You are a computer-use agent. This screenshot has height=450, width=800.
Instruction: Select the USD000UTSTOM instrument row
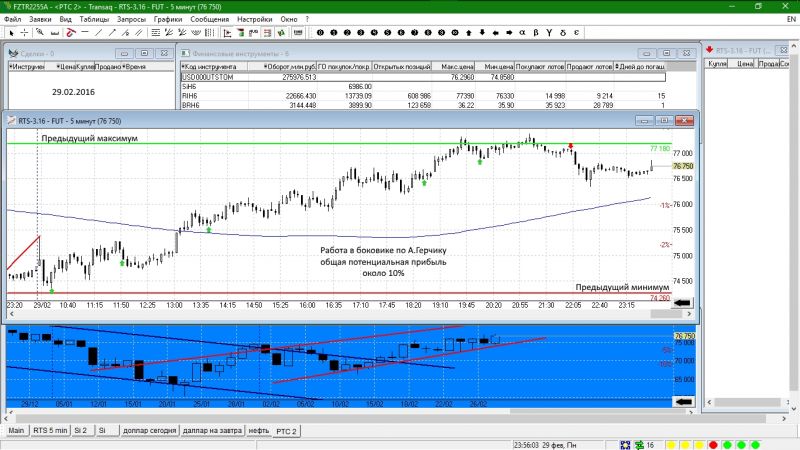pyautogui.click(x=423, y=77)
